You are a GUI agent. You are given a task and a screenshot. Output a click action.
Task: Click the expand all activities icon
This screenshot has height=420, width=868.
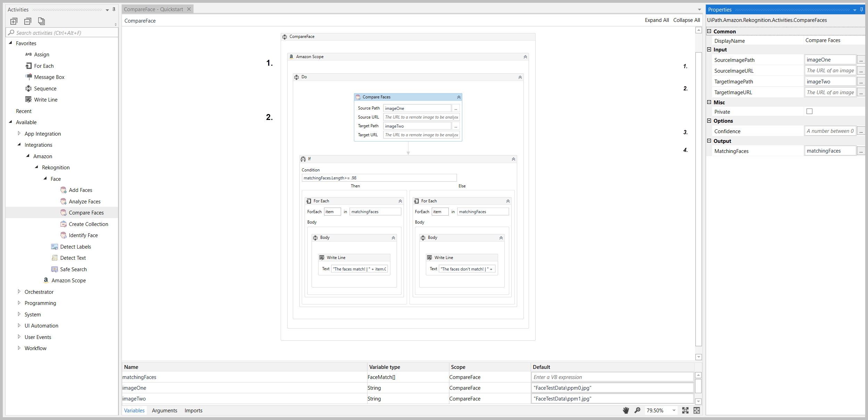[x=14, y=22]
